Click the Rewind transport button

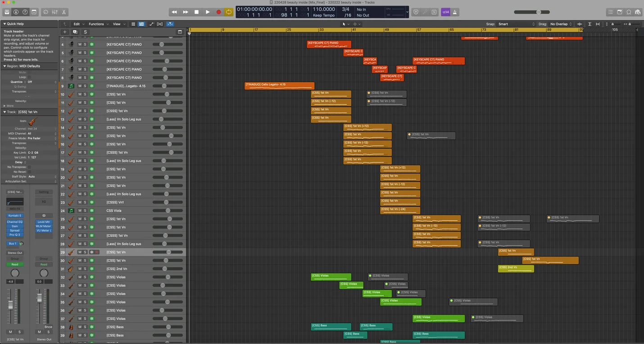(174, 12)
